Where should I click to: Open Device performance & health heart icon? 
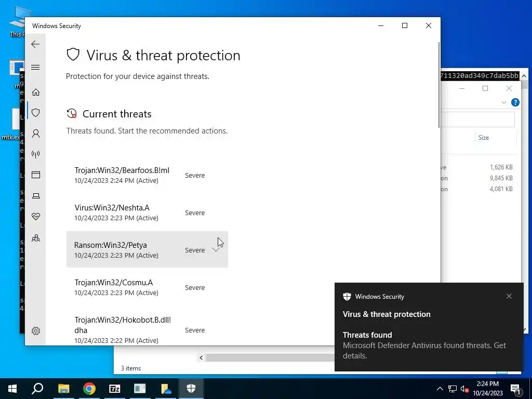(x=36, y=217)
